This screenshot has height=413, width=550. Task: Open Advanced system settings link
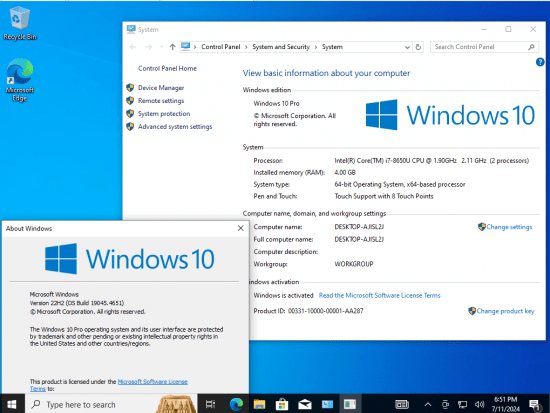point(175,127)
